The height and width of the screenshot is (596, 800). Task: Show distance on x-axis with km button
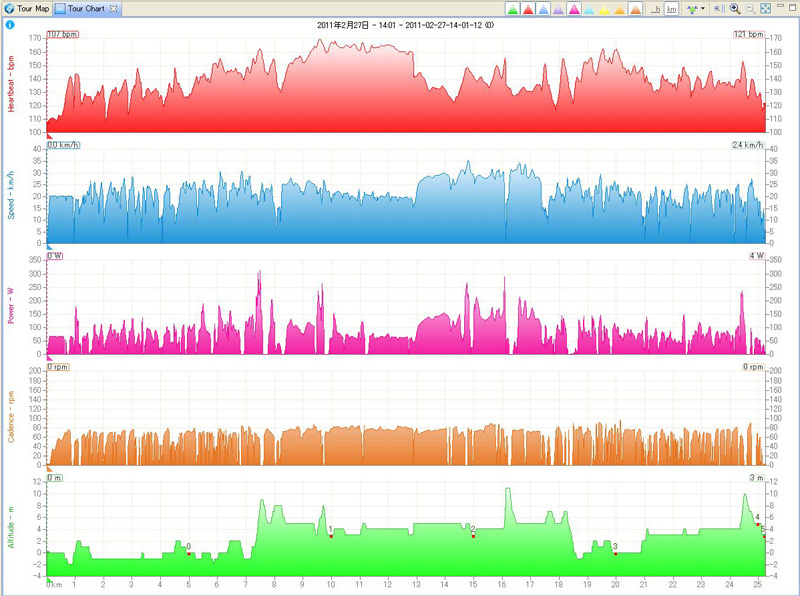[x=671, y=8]
